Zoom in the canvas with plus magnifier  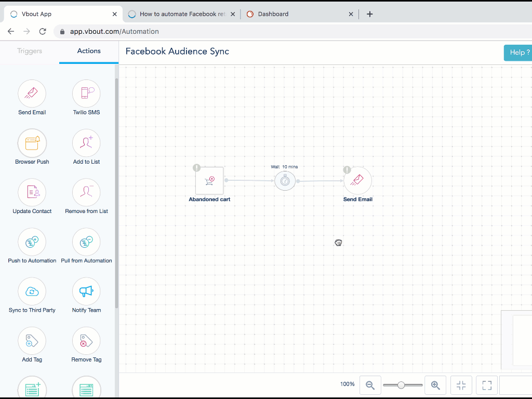pyautogui.click(x=435, y=385)
